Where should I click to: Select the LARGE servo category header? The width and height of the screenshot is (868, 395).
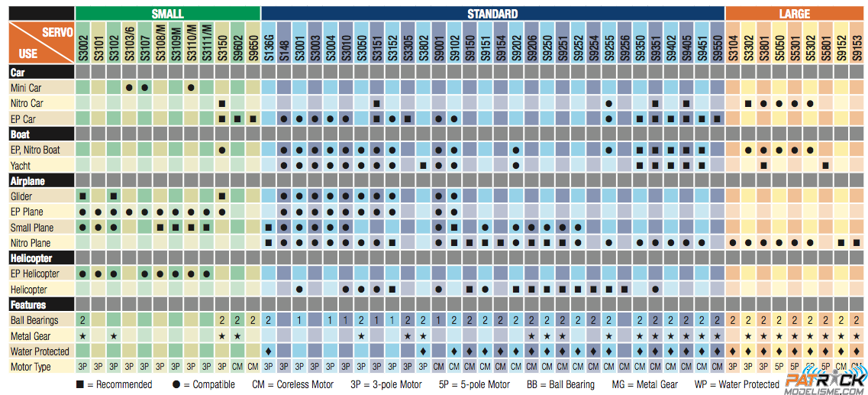pyautogui.click(x=795, y=14)
